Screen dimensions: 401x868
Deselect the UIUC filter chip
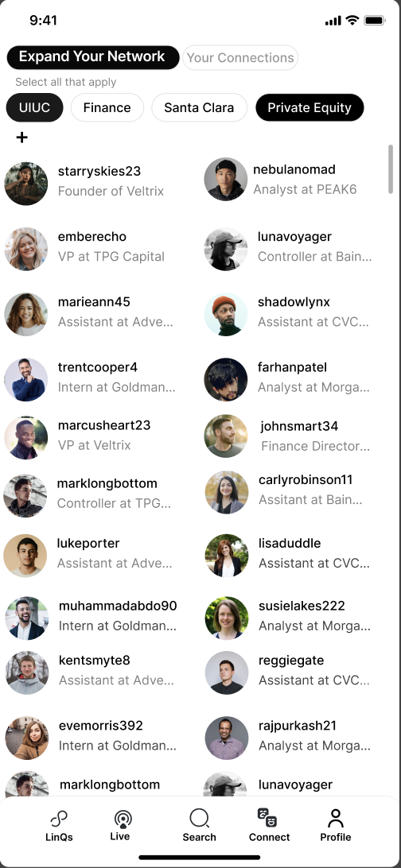coord(35,107)
